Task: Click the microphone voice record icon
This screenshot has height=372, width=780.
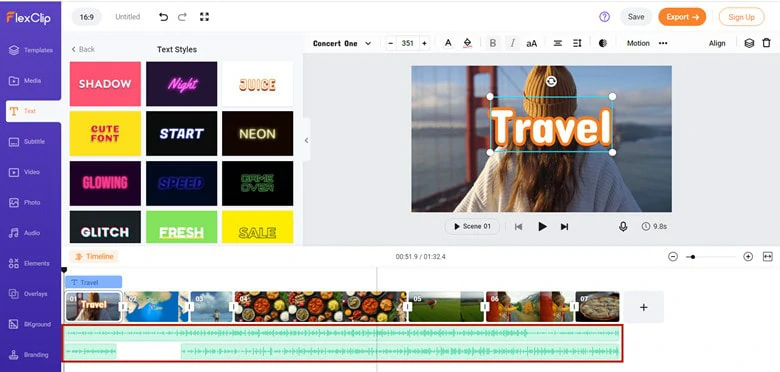Action: click(623, 226)
